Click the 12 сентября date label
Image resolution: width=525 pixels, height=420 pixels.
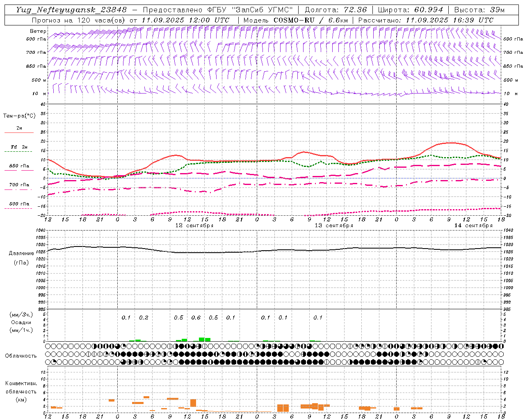pos(194,226)
